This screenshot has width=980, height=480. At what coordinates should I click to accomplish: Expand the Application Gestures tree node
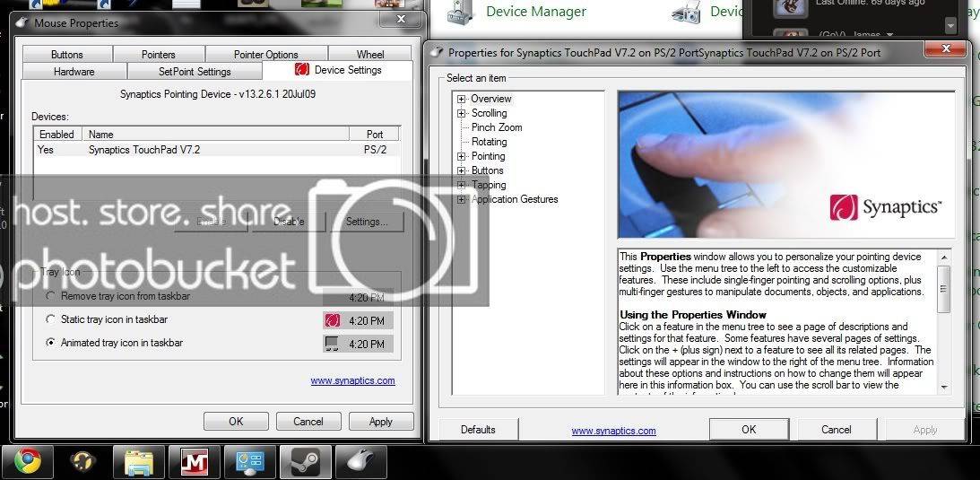point(461,199)
